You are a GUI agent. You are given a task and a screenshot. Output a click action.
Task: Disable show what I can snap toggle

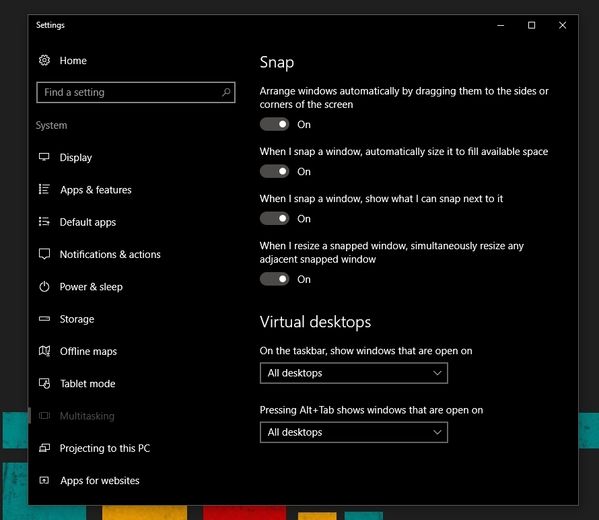click(274, 219)
